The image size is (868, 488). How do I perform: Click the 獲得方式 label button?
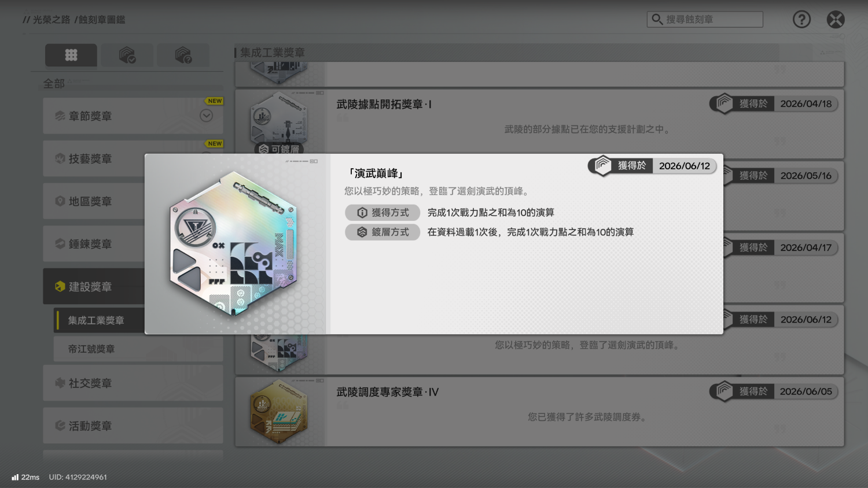pos(382,213)
